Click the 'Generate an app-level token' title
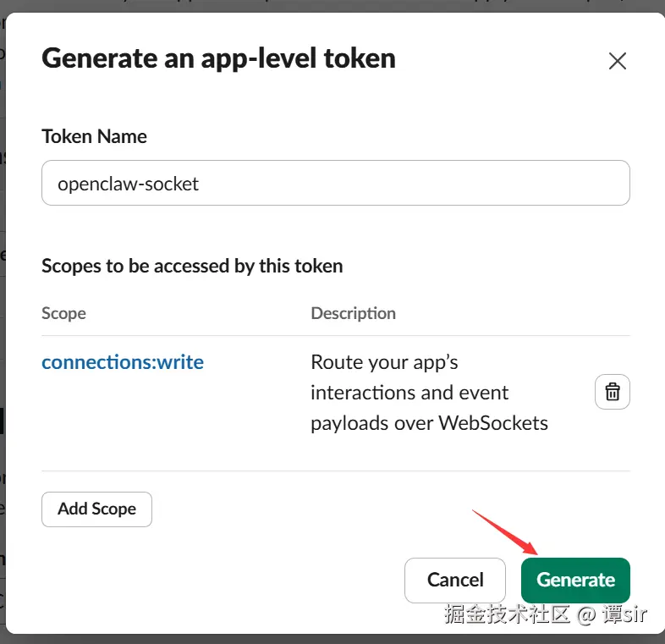Viewport: 665px width, 644px height. (218, 58)
